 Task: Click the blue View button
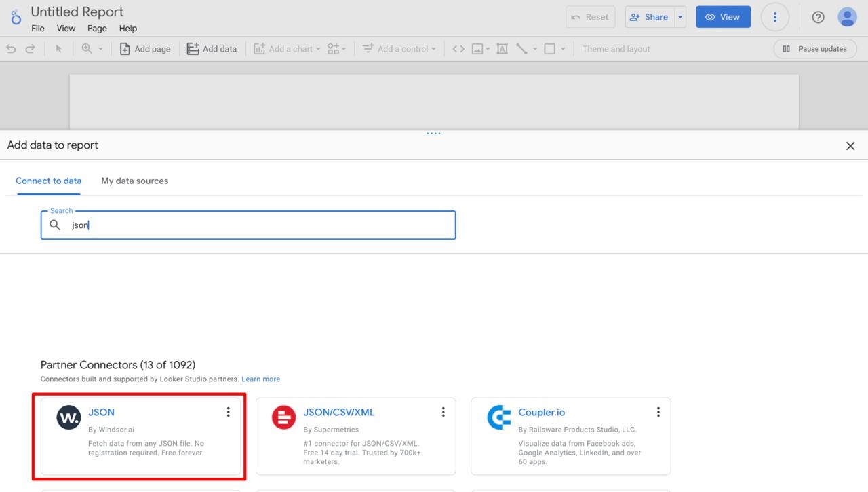pyautogui.click(x=723, y=17)
